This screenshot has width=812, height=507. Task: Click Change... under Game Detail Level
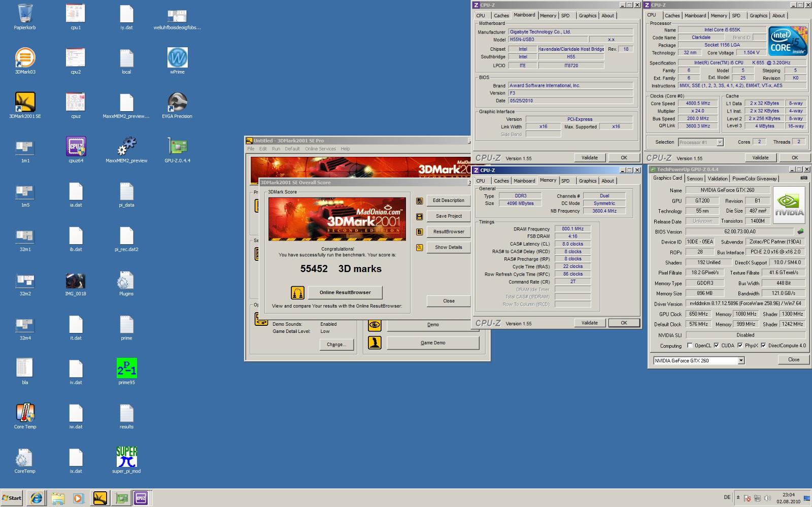click(336, 345)
